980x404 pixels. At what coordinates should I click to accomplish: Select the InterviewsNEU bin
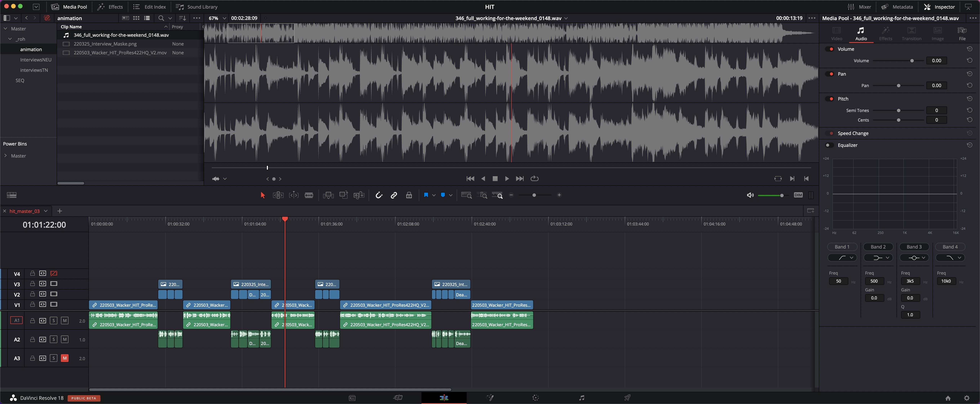(x=36, y=60)
